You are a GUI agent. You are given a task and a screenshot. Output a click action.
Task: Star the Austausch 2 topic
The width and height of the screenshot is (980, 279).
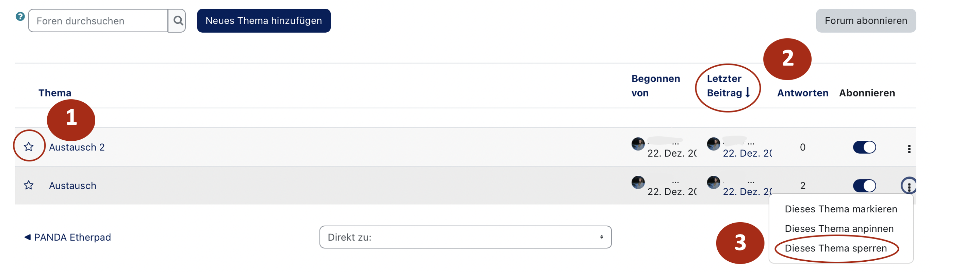(29, 146)
